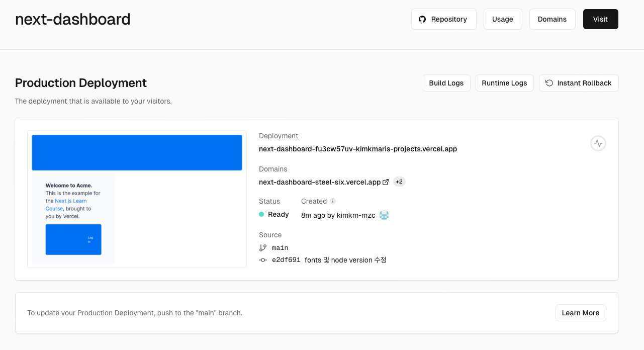Screen dimensions: 644x350
Task: Click the green Ready status dot
Action: (261, 214)
